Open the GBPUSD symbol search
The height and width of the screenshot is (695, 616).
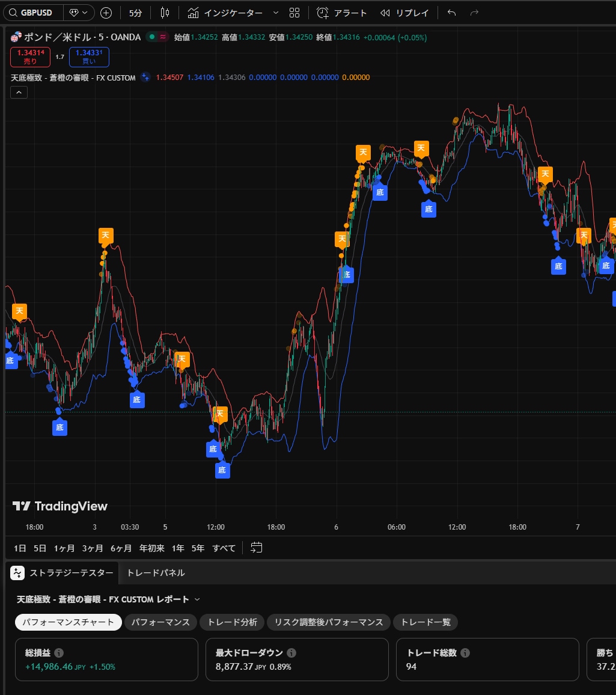(x=33, y=13)
